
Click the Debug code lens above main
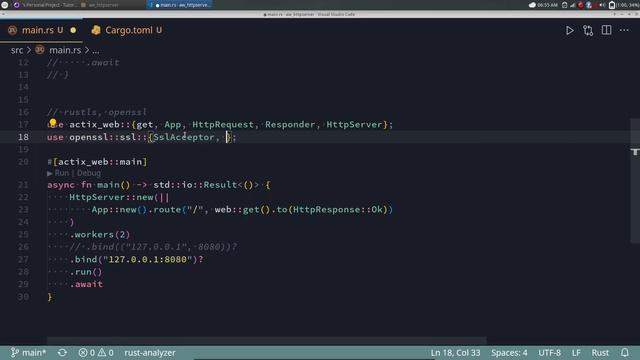(89, 173)
